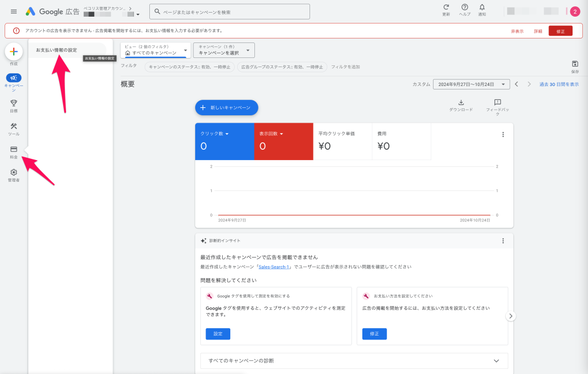Open account switcher dropdown arrow
Viewport: 588px width, 374px height.
(x=138, y=14)
